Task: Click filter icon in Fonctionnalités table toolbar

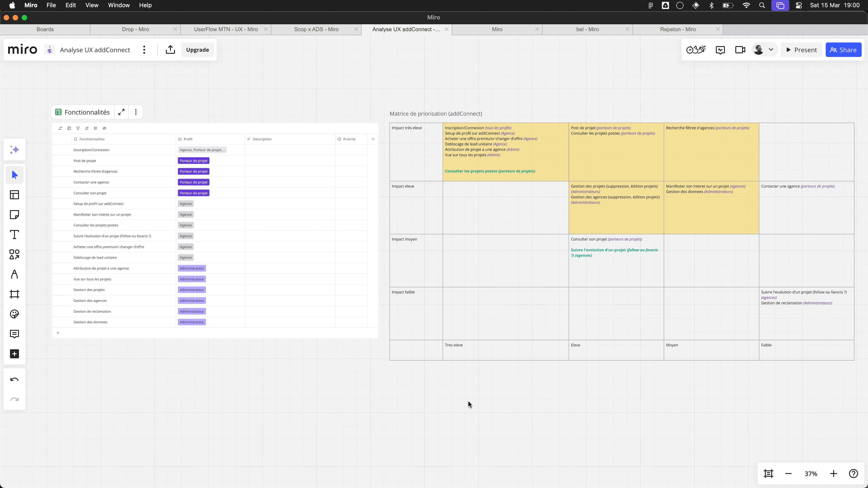Action: [x=78, y=128]
